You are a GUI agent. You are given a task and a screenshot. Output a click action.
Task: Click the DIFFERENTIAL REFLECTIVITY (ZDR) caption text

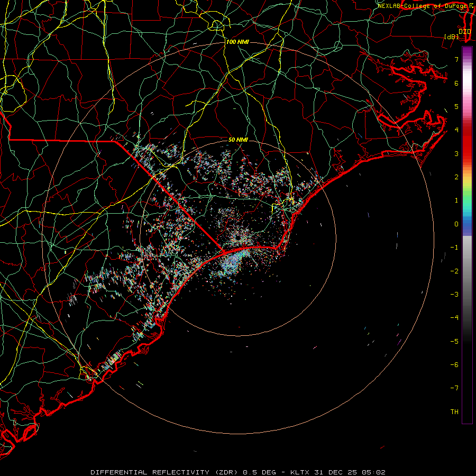pos(165,472)
